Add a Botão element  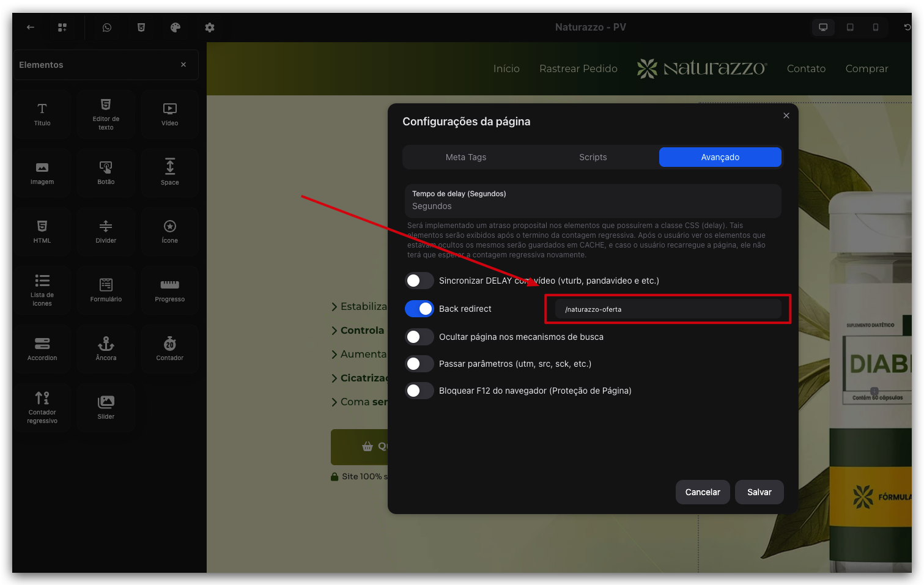pyautogui.click(x=106, y=173)
